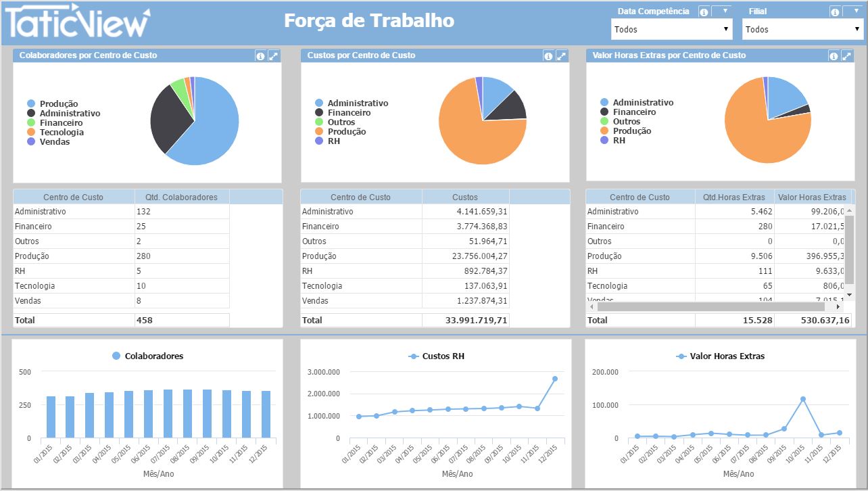The image size is (868, 491).
Task: Maximize the Colaboradores por Centro de Custo panel
Action: pyautogui.click(x=273, y=56)
